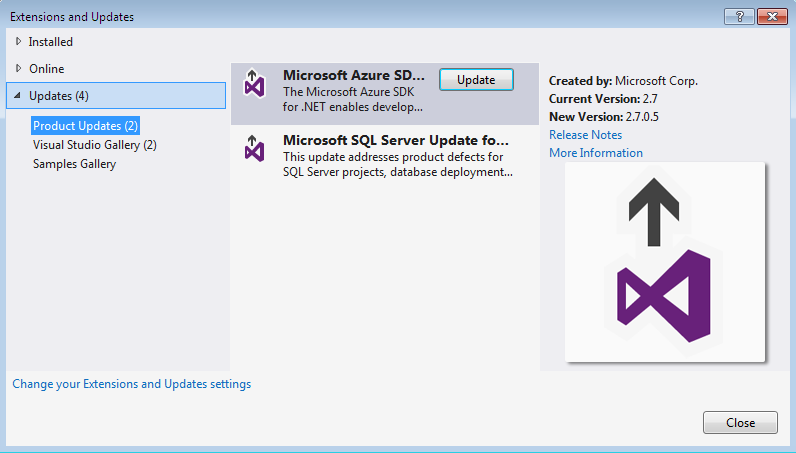This screenshot has height=453, width=796.
Task: Close the dialog with the title bar X
Action: click(771, 16)
